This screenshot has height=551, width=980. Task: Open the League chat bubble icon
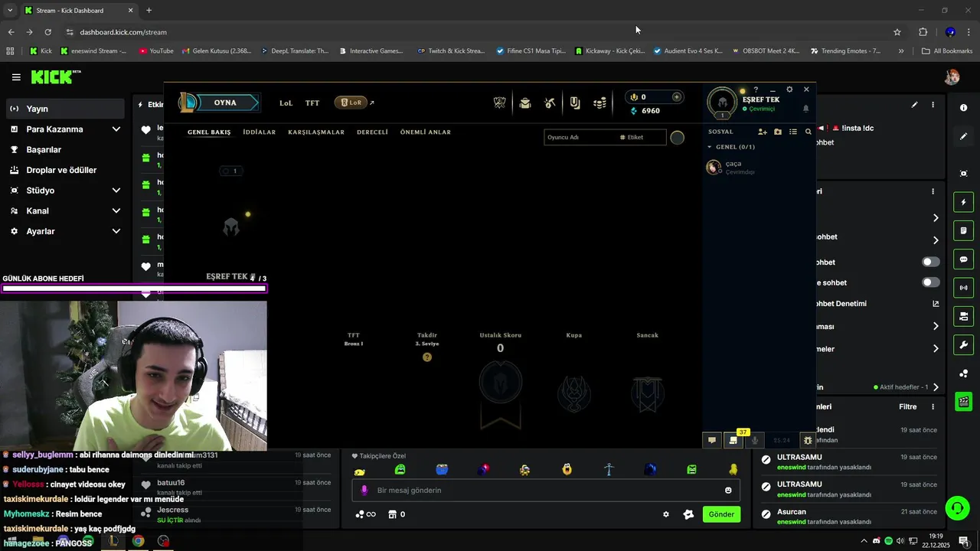click(712, 440)
